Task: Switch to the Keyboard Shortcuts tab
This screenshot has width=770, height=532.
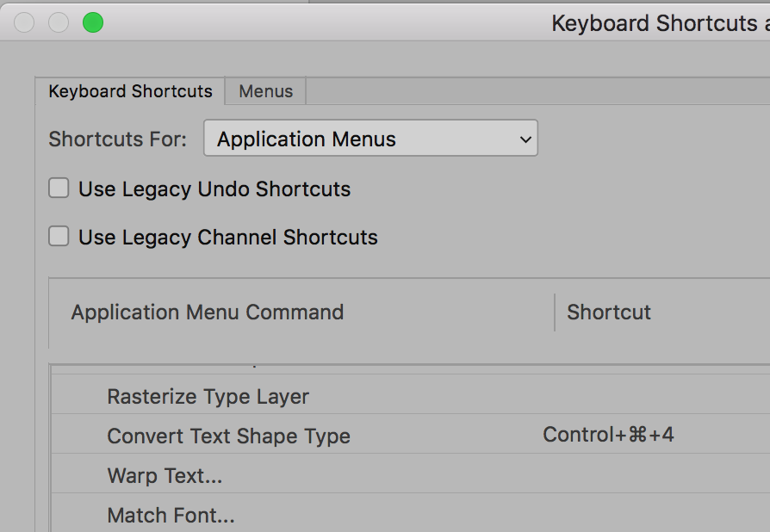Action: [130, 91]
